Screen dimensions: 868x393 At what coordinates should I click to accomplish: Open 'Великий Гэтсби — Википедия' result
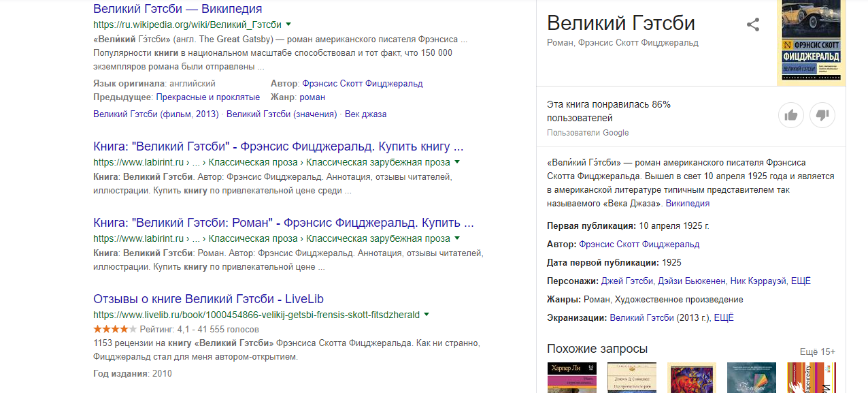[178, 9]
